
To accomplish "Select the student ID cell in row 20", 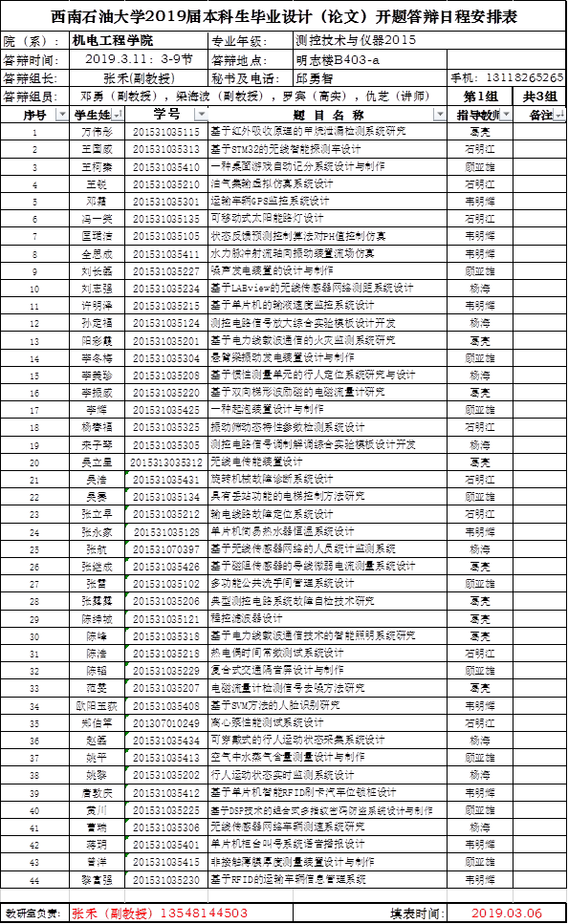I will (166, 462).
